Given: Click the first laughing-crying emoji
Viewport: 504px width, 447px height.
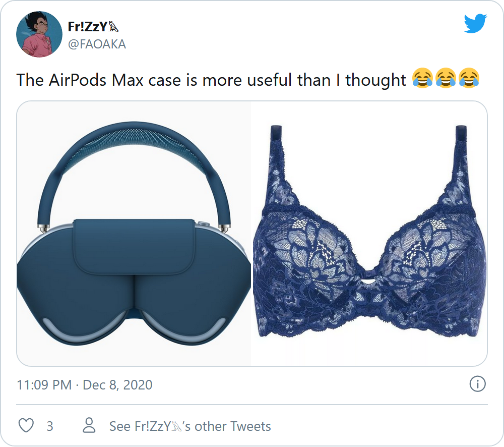Looking at the screenshot, I should (x=423, y=78).
